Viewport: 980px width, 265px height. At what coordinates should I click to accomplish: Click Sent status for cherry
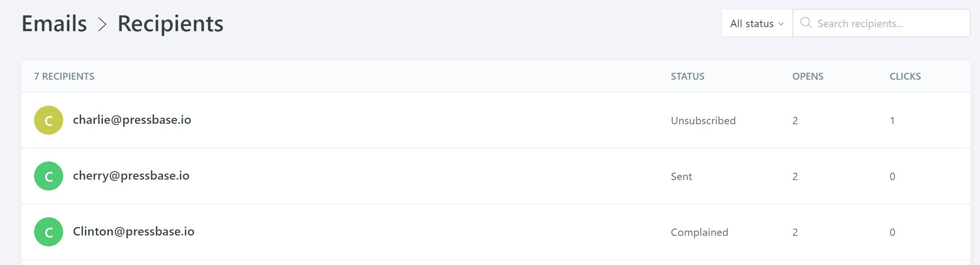(x=681, y=176)
